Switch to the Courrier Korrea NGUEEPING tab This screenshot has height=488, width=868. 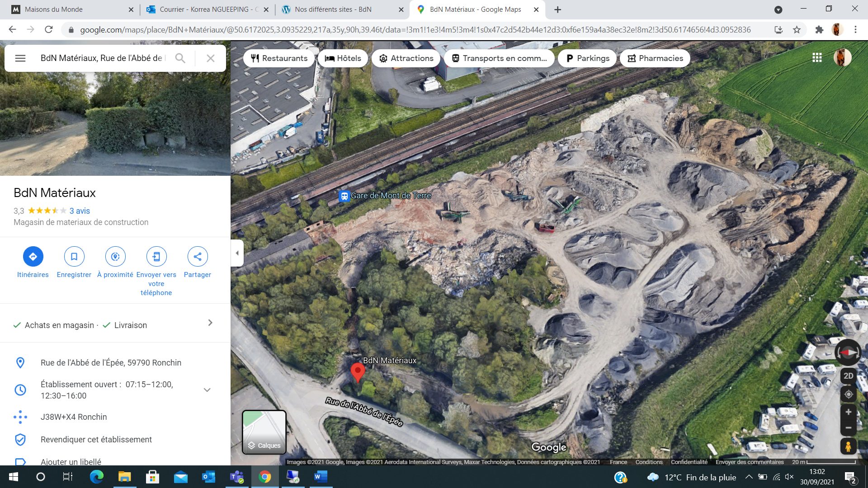(x=208, y=9)
